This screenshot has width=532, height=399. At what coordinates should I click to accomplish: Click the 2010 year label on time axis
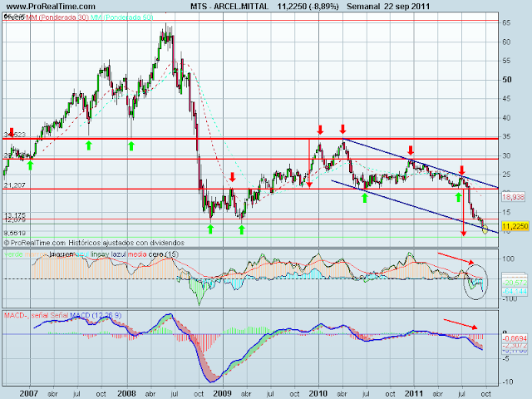tap(318, 393)
